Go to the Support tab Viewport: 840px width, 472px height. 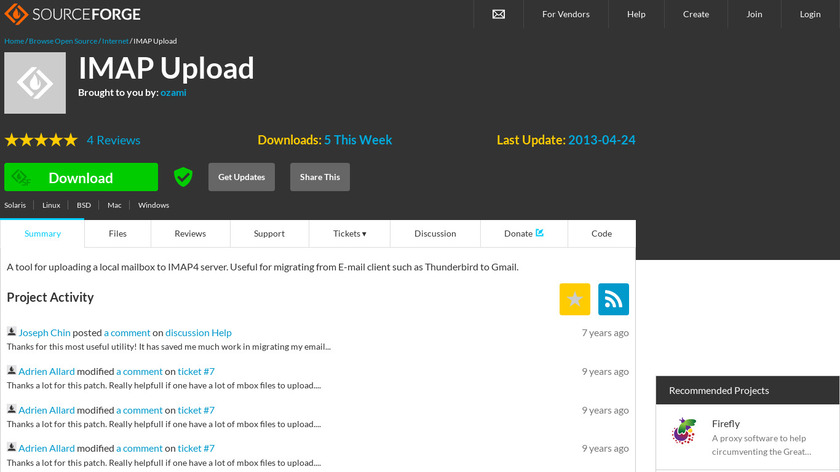[269, 234]
